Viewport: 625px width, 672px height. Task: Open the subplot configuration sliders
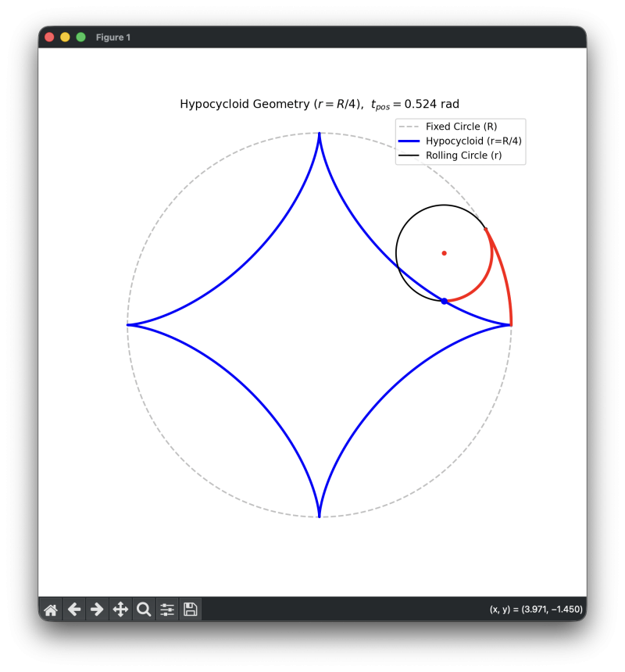click(167, 609)
